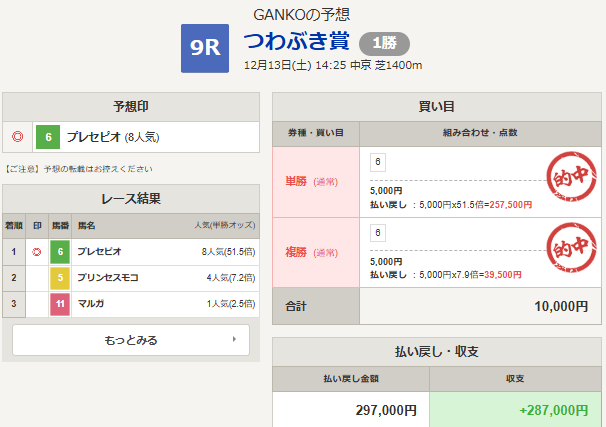
Task: Click the 券種・買い目 column header
Action: (x=316, y=133)
